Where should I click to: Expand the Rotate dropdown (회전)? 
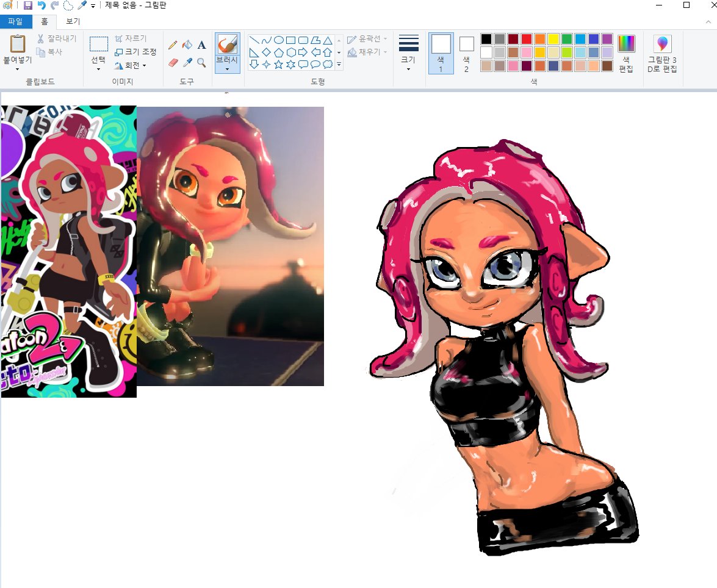click(x=131, y=65)
